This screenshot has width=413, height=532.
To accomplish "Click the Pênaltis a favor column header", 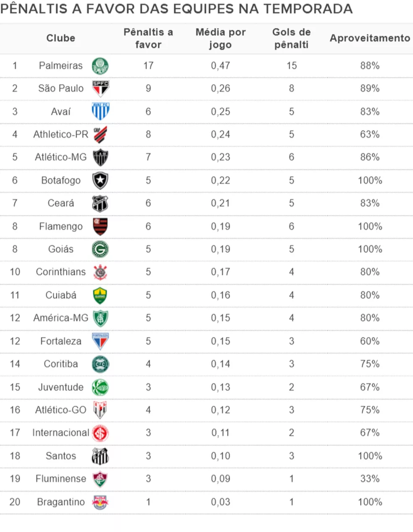I will (148, 38).
